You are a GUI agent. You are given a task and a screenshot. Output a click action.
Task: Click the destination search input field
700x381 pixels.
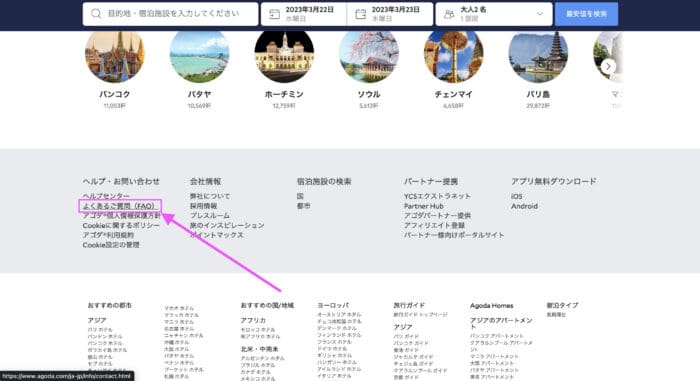pos(170,14)
